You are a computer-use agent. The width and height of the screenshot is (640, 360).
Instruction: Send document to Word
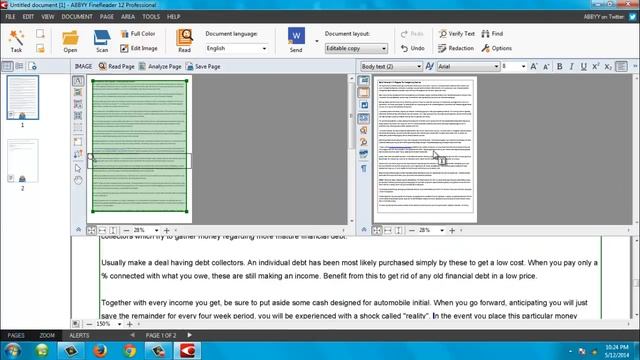point(296,40)
